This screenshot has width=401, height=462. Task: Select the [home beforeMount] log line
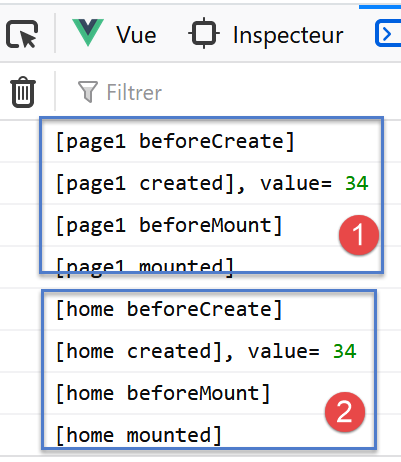coord(163,394)
